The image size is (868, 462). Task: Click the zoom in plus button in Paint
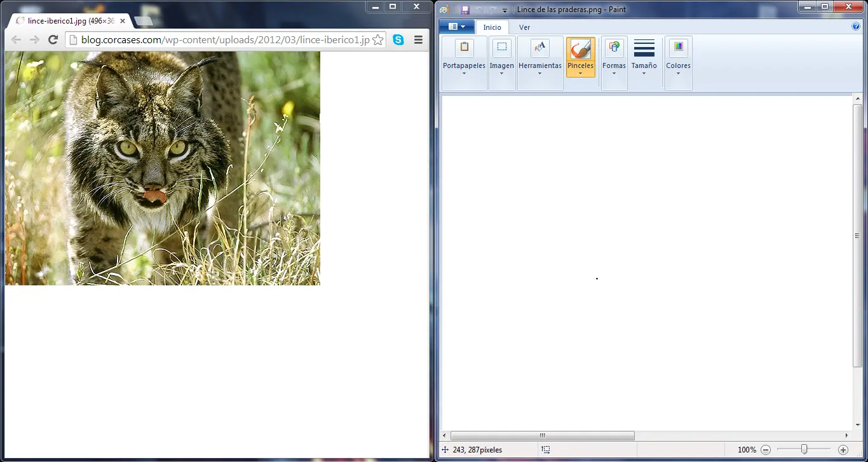[x=843, y=450]
